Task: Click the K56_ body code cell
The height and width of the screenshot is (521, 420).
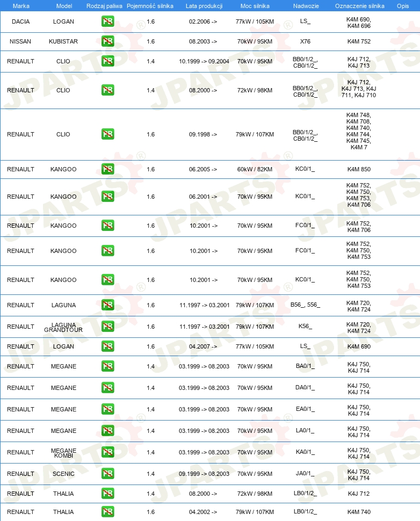Action: [305, 326]
